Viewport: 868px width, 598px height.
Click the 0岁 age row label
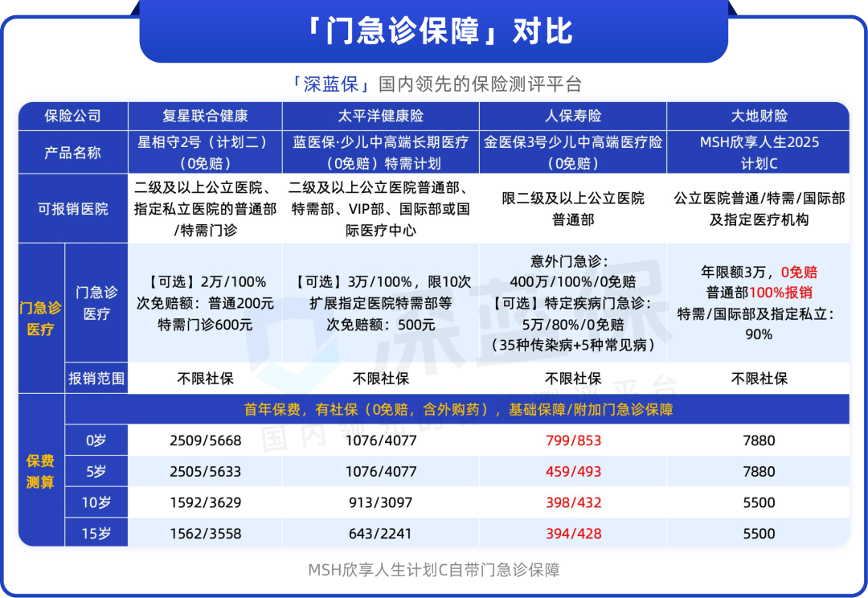[96, 440]
